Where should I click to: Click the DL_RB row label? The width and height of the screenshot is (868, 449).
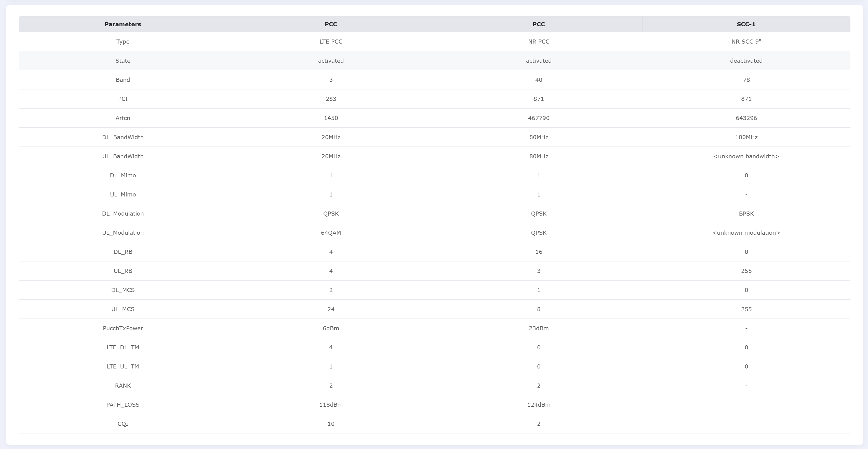(123, 252)
